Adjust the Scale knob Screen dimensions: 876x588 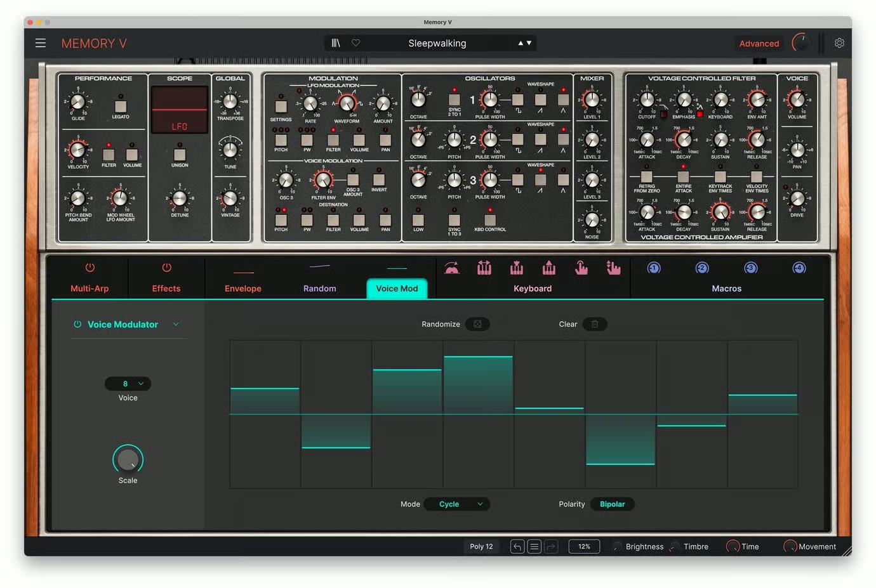coord(128,459)
